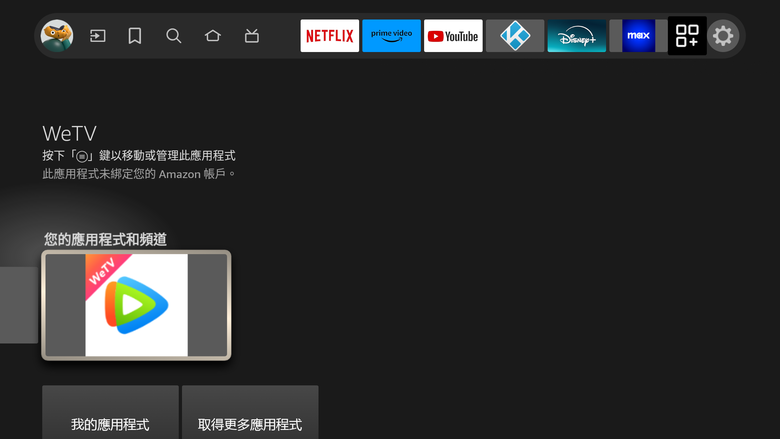Launch the Netflix app tile
The image size is (780, 439).
point(329,36)
